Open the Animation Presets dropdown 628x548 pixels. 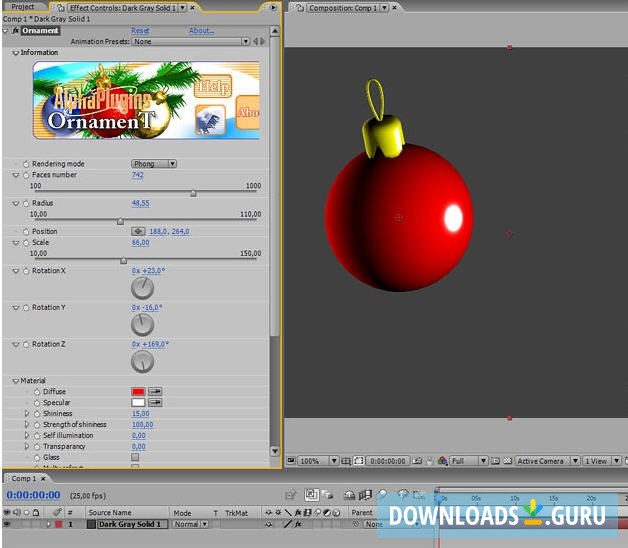point(189,42)
